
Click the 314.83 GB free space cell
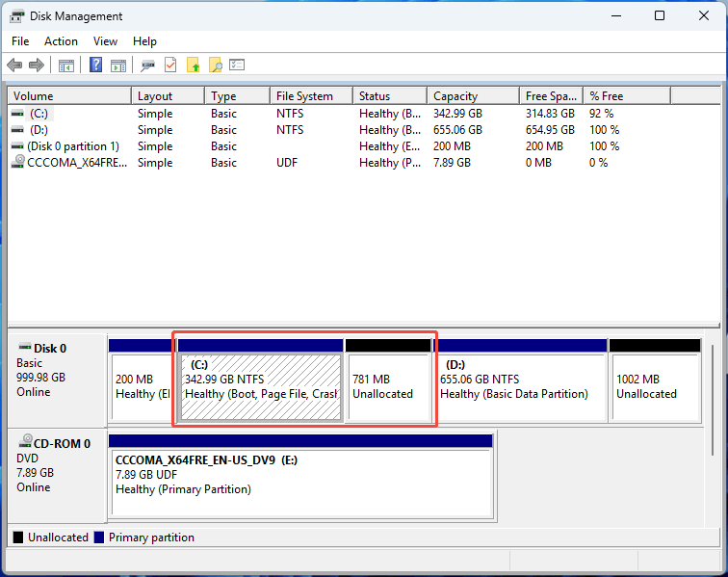550,114
